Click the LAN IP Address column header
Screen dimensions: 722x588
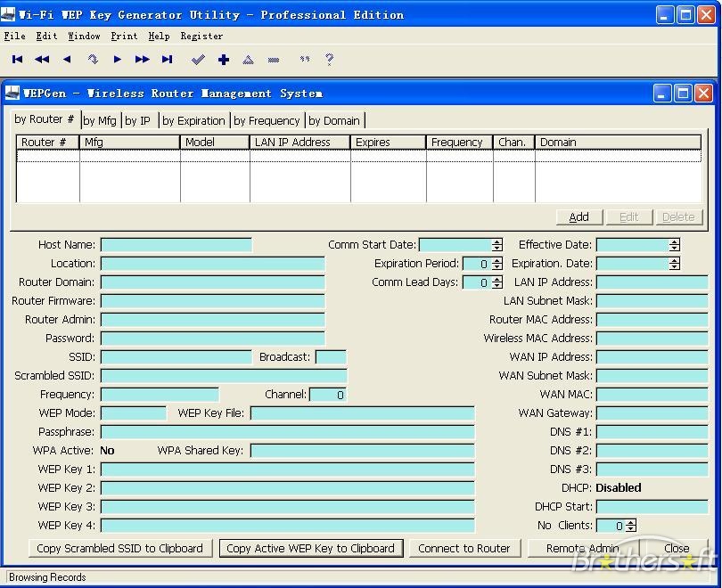tap(299, 143)
